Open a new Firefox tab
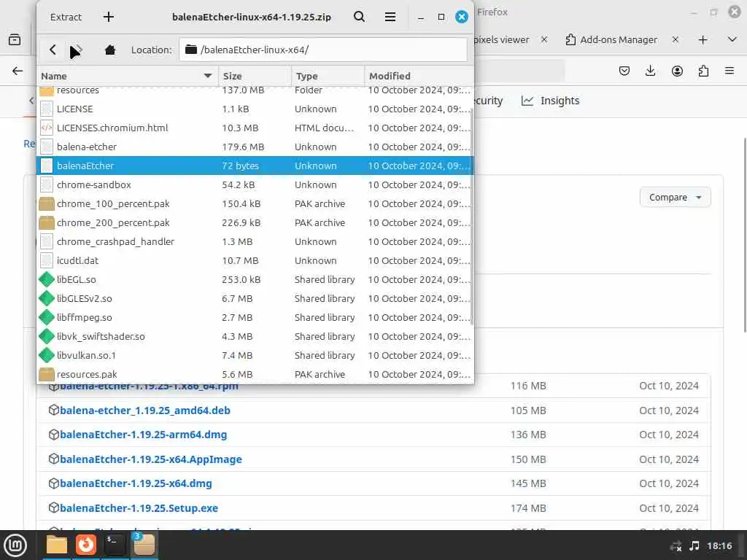This screenshot has height=560, width=747. 703,39
